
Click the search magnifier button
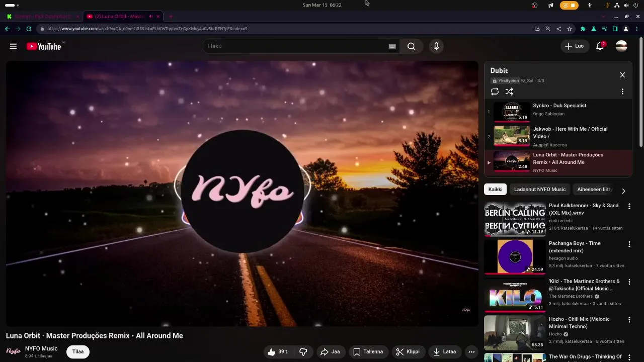tap(412, 46)
